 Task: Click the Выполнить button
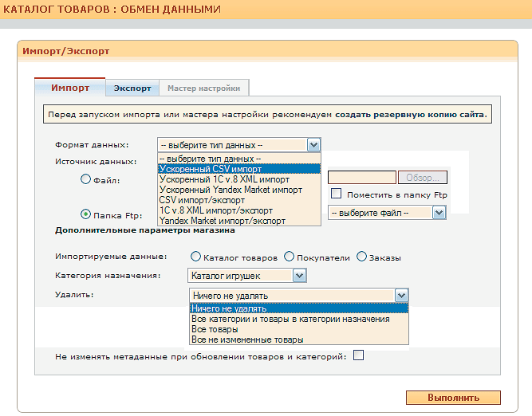(453, 398)
